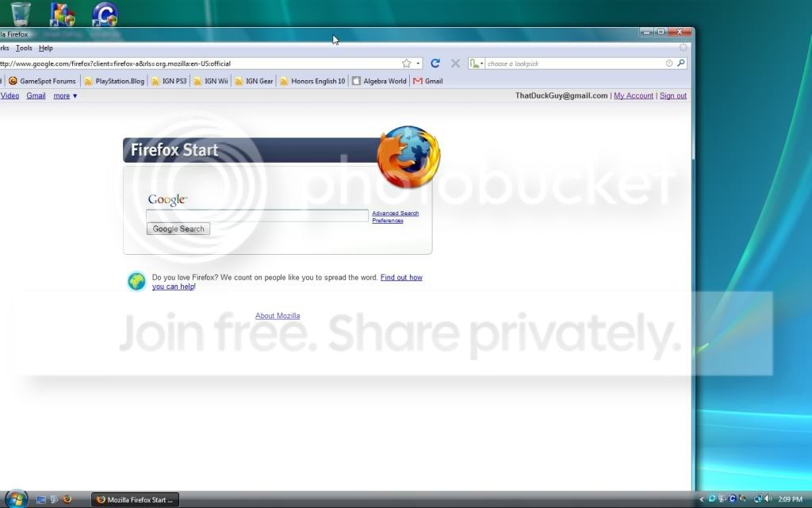Expand the location bar history dropdown arrow
Screen dimensions: 812x508
coord(418,63)
